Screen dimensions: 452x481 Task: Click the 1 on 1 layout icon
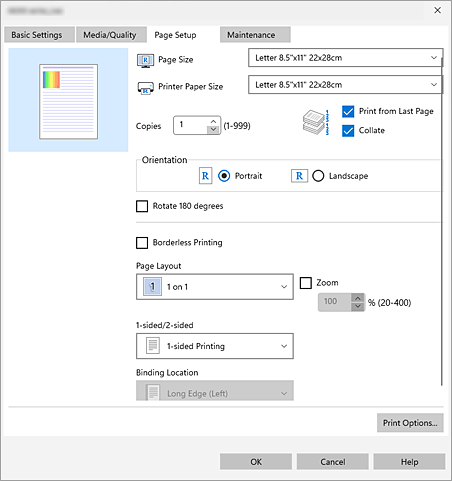coord(152,287)
